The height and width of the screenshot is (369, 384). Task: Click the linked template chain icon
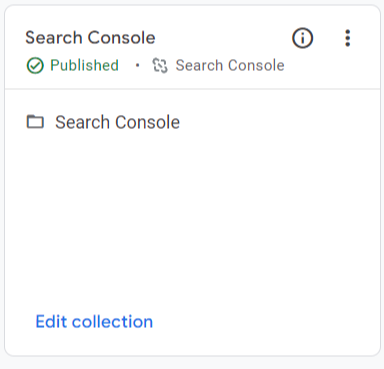pos(160,65)
